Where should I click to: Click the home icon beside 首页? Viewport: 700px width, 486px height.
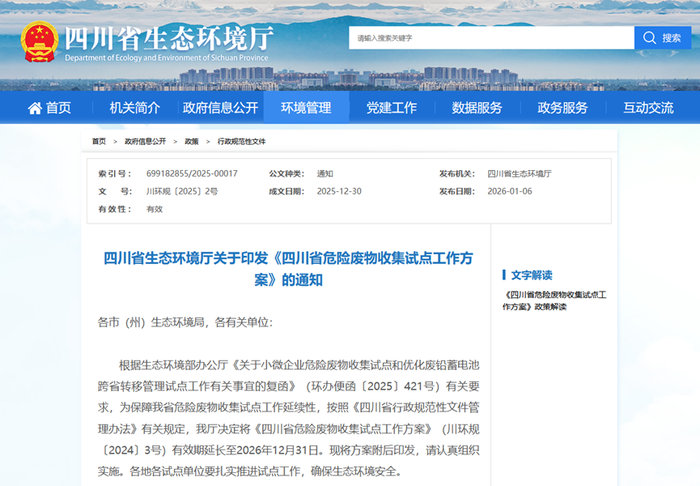click(35, 108)
